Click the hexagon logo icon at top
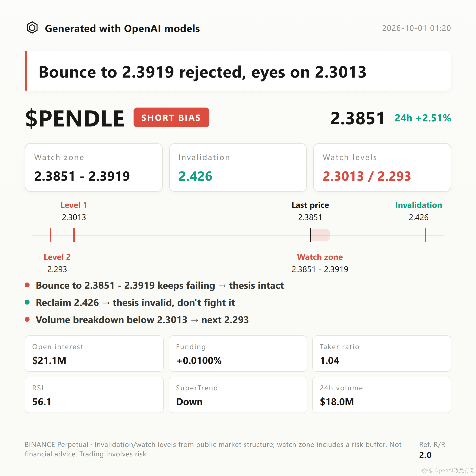Image resolution: width=476 pixels, height=476 pixels. coord(32,28)
